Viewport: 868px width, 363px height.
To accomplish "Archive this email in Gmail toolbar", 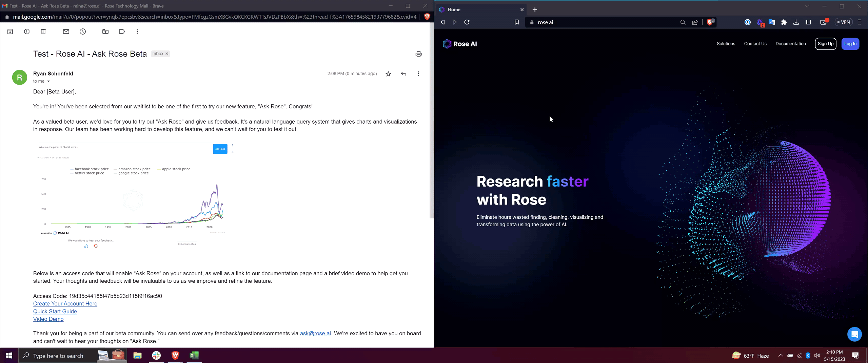I will [x=10, y=31].
